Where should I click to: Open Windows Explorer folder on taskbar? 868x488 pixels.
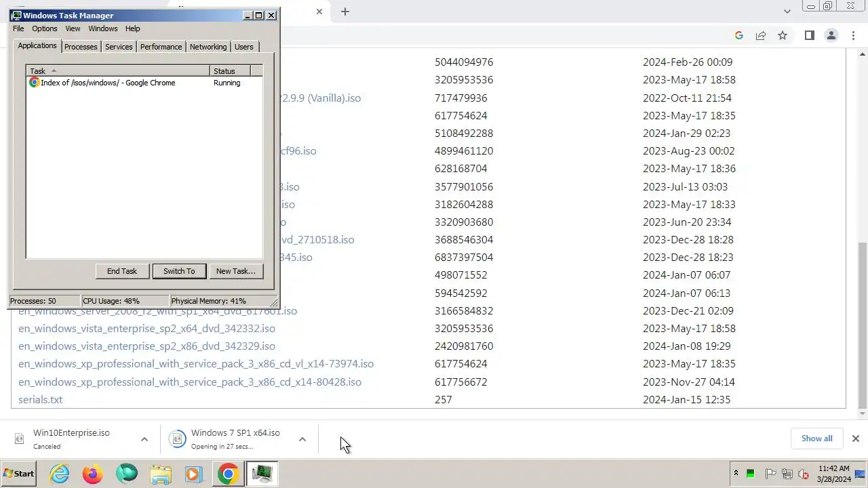161,474
